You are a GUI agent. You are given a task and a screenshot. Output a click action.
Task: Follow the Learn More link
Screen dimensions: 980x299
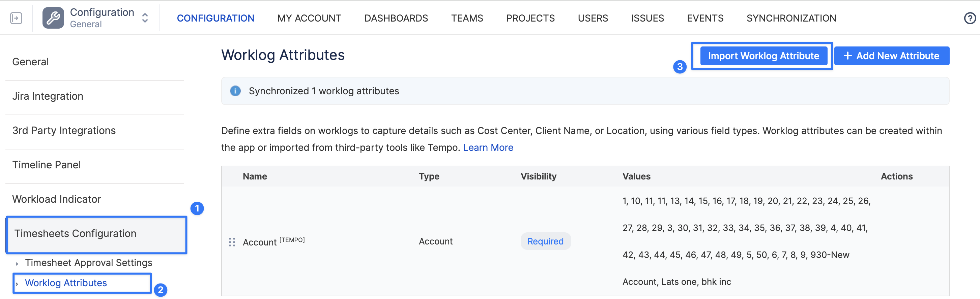click(x=488, y=147)
